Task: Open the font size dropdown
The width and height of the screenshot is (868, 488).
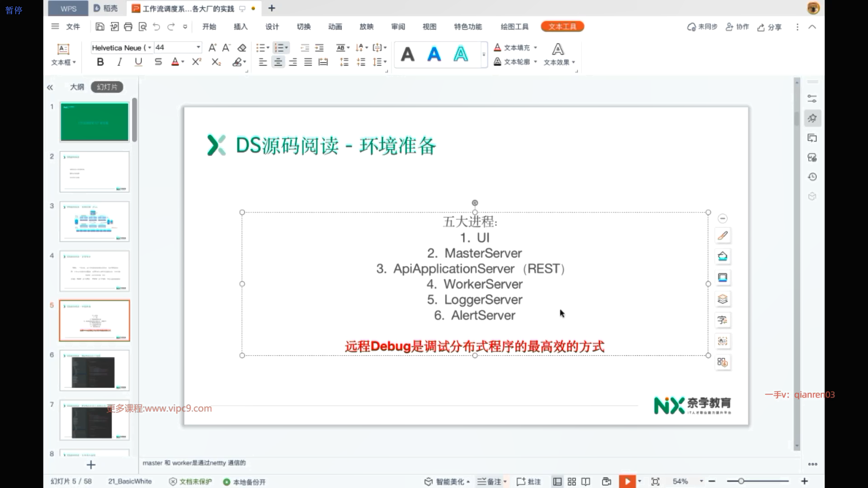Action: click(198, 47)
